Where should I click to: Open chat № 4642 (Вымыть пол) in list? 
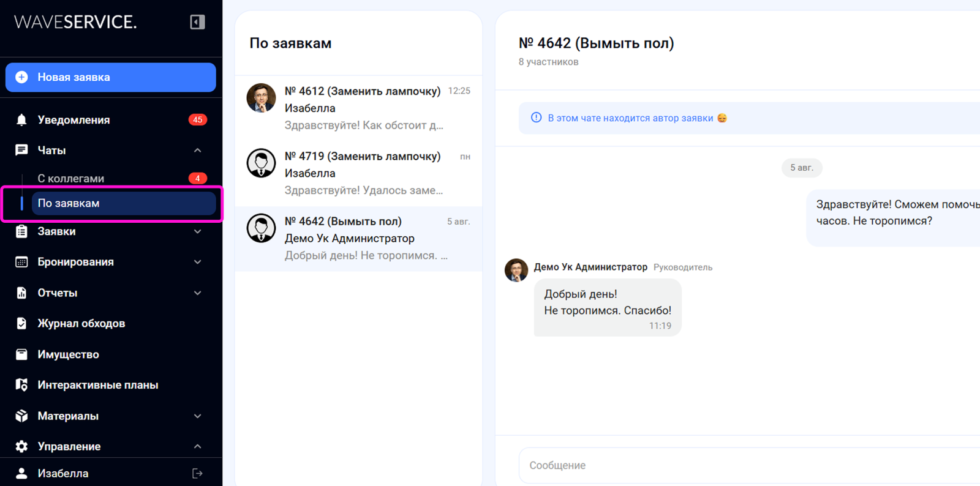coord(358,239)
